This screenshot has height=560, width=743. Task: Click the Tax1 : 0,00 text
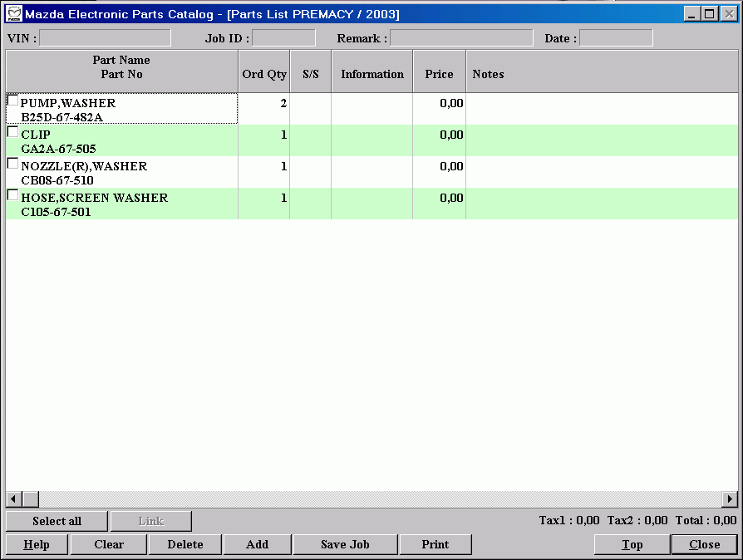coord(569,520)
